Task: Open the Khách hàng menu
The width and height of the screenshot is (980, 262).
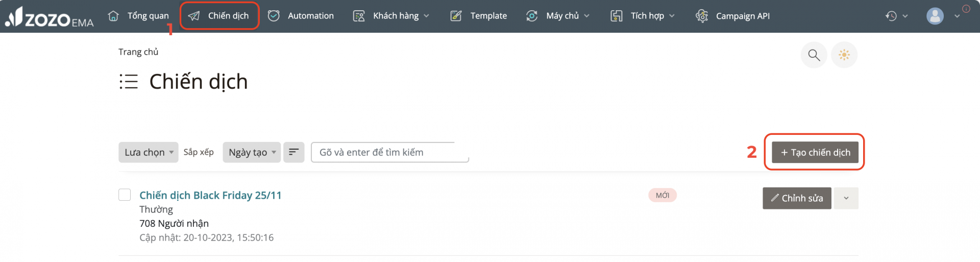Action: pyautogui.click(x=391, y=16)
